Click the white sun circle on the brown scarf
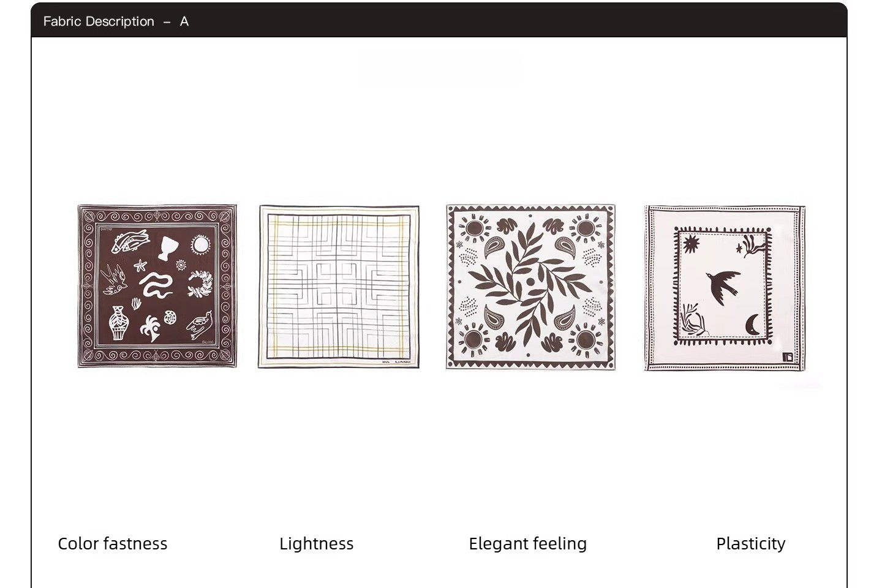This screenshot has width=882, height=588. pos(200,244)
